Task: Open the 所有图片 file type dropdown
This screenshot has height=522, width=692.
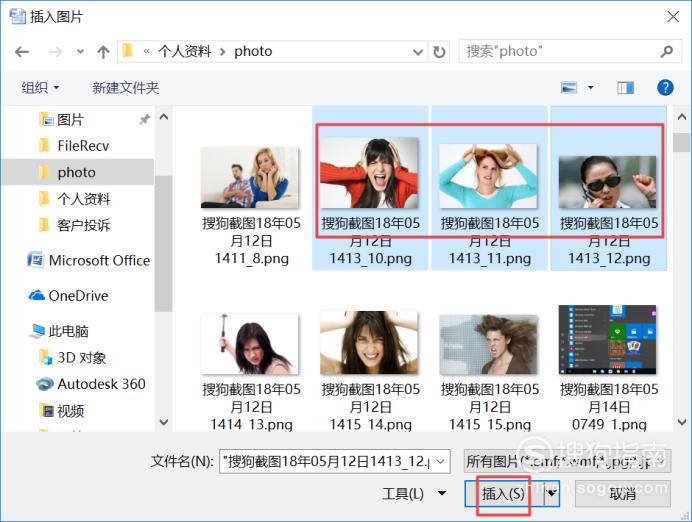Action: pyautogui.click(x=568, y=461)
